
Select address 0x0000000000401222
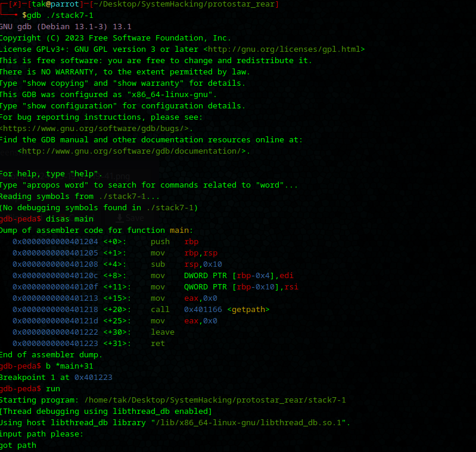point(55,332)
